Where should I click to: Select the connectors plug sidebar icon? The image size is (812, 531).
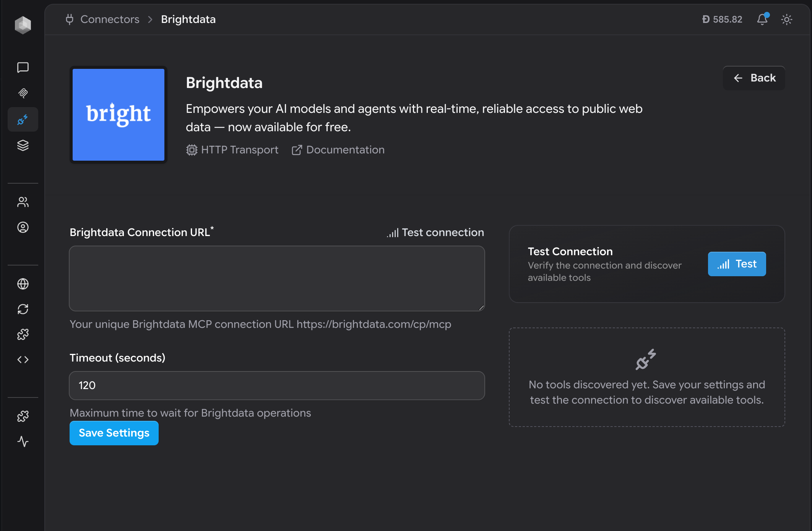[23, 120]
